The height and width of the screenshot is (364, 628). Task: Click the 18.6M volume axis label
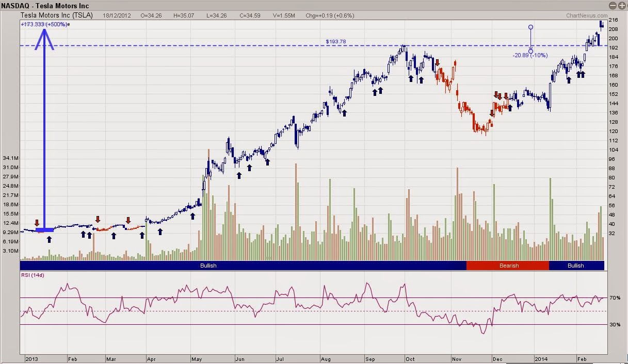click(x=11, y=205)
